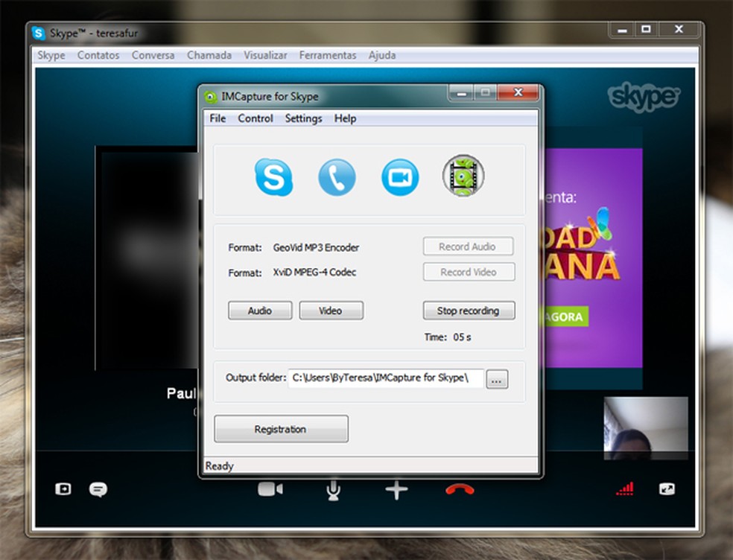Open the Chamada menu in Skype

tap(209, 55)
